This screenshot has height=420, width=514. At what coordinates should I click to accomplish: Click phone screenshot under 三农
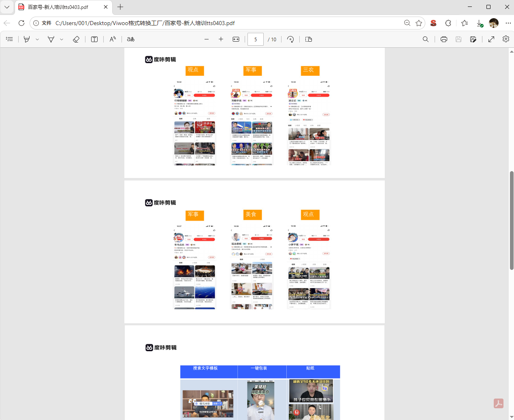[x=309, y=123]
